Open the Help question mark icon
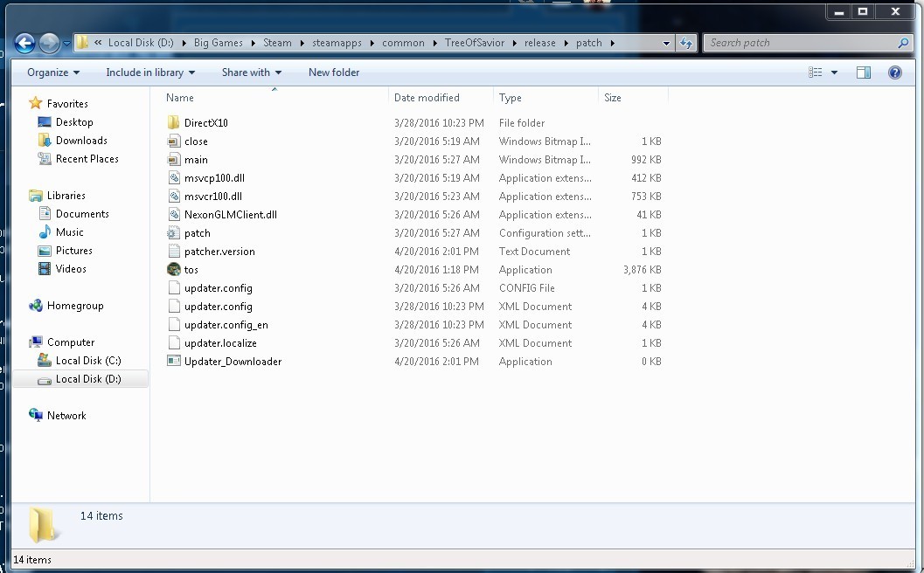924x573 pixels. pos(894,72)
